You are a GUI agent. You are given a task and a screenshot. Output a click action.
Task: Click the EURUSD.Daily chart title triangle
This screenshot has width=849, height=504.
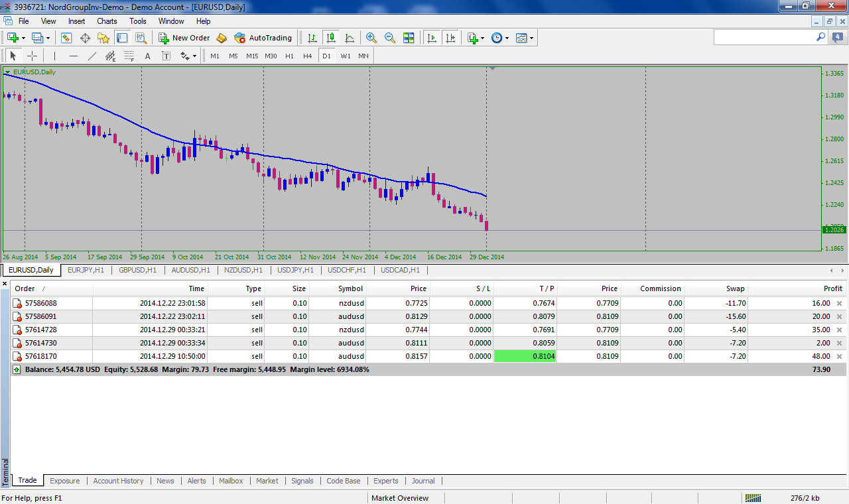[7, 72]
